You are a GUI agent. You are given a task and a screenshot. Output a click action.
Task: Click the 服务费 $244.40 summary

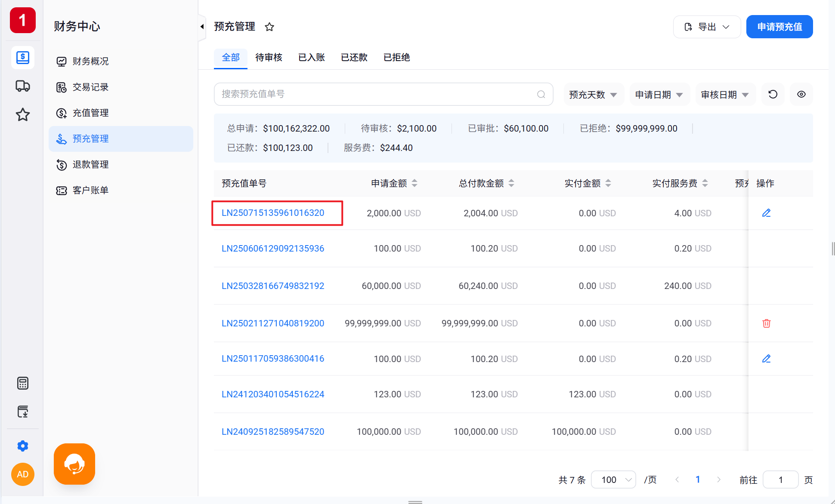pos(378,148)
